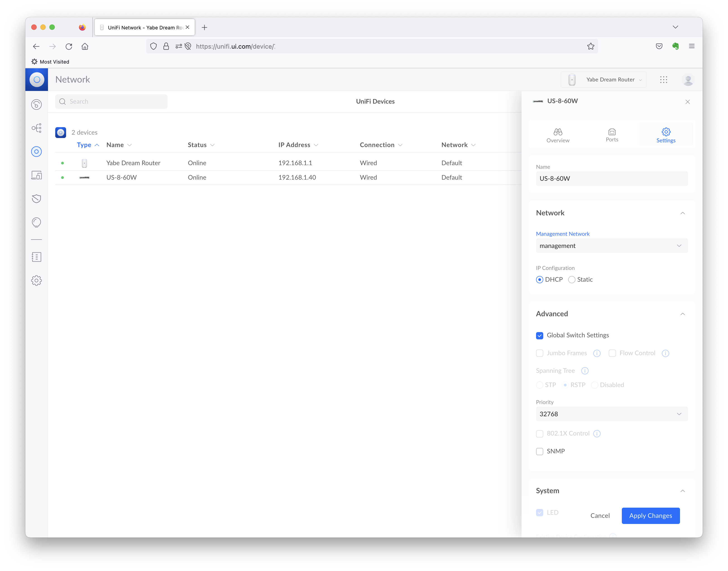This screenshot has width=728, height=571.
Task: Enable 802.1X Control checkbox
Action: (539, 434)
